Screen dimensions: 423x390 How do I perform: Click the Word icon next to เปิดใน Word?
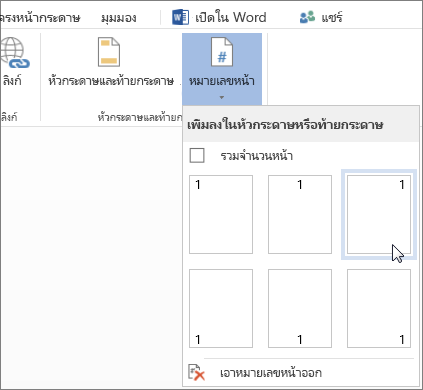point(180,17)
